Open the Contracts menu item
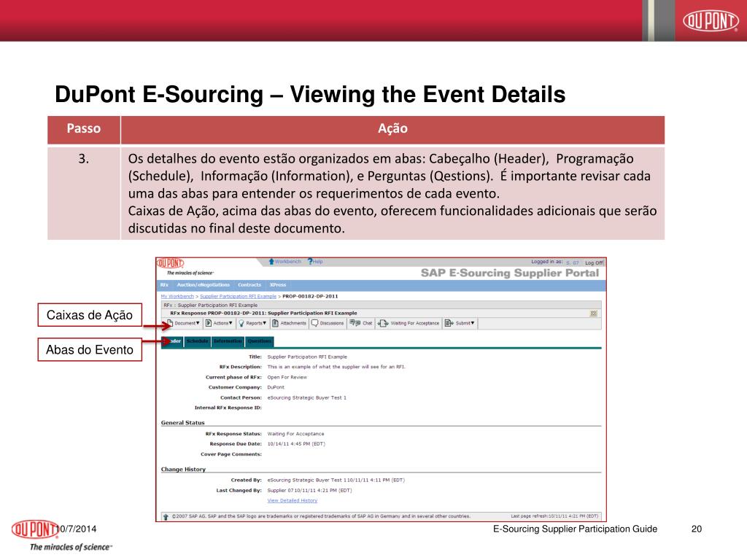This screenshot has width=747, height=560. [x=249, y=285]
